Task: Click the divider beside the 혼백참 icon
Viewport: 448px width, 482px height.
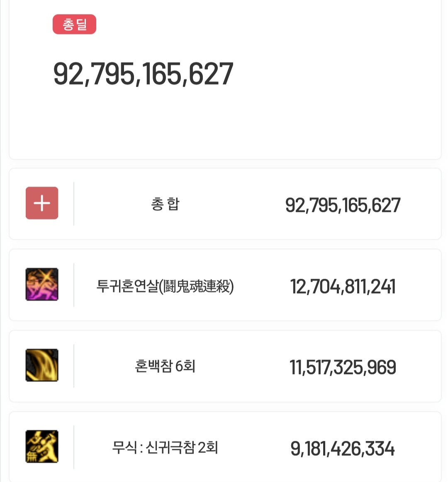Action: 74,366
